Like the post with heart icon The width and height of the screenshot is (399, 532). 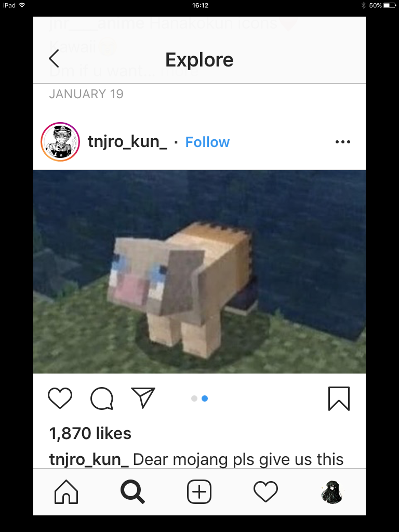coord(60,398)
